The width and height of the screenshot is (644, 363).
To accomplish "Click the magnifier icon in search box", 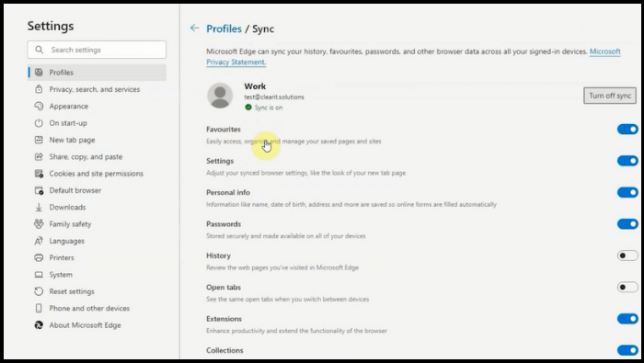I will coord(39,50).
